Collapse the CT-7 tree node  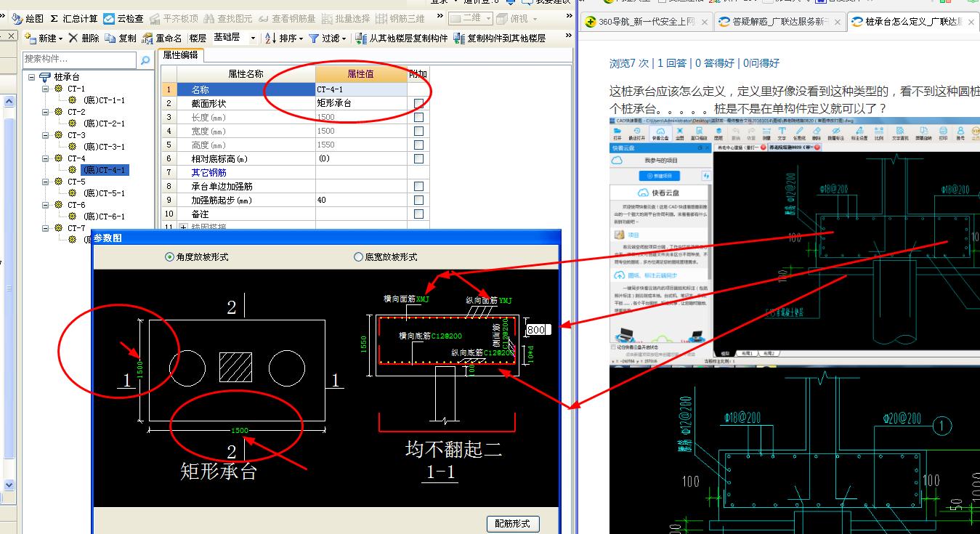tap(45, 228)
